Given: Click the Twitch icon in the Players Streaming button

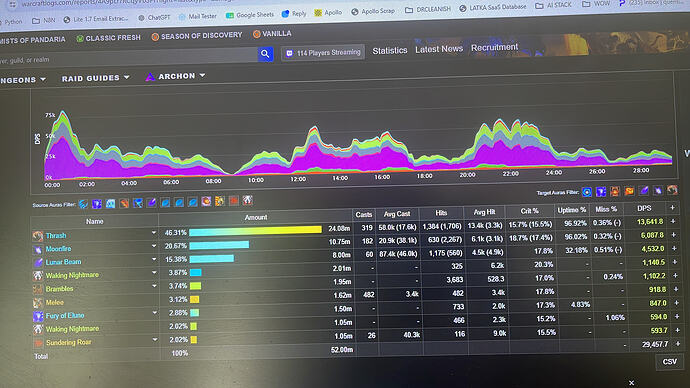Looking at the screenshot, I should coord(289,53).
